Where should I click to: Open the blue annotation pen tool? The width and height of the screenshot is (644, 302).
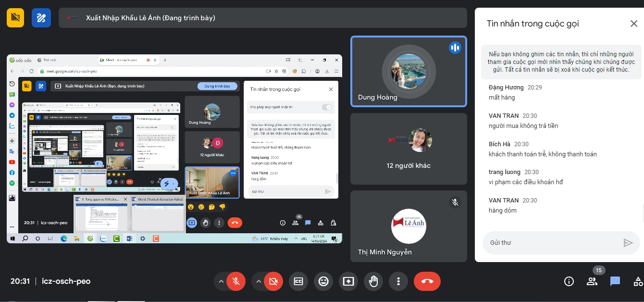point(41,18)
